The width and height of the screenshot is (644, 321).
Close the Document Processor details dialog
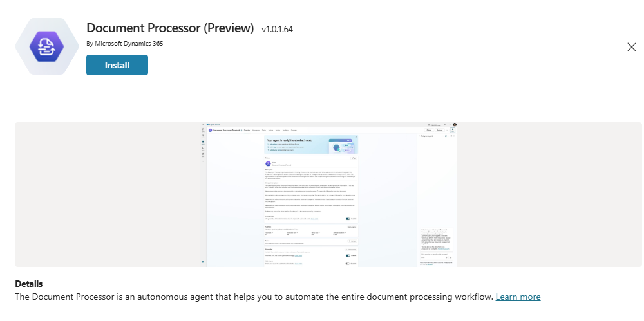point(632,47)
